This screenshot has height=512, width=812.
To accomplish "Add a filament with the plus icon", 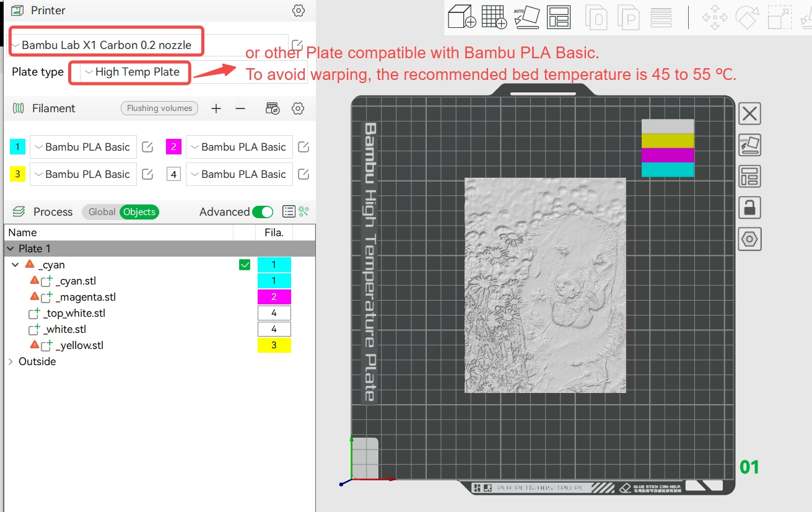I will coord(216,108).
